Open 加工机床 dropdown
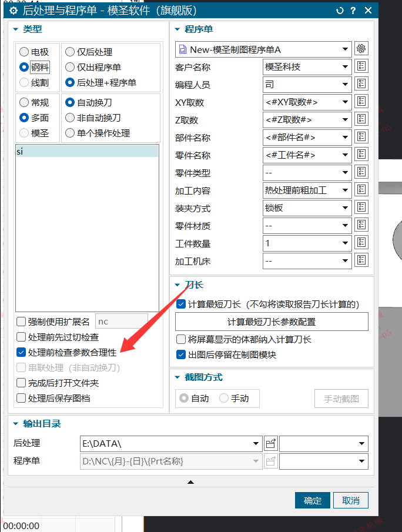This screenshot has height=532, width=402. pyautogui.click(x=307, y=261)
